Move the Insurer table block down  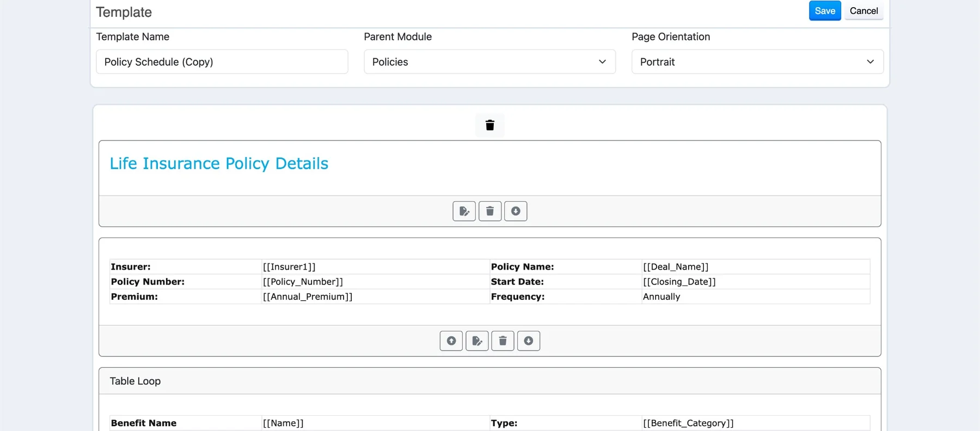pos(529,341)
